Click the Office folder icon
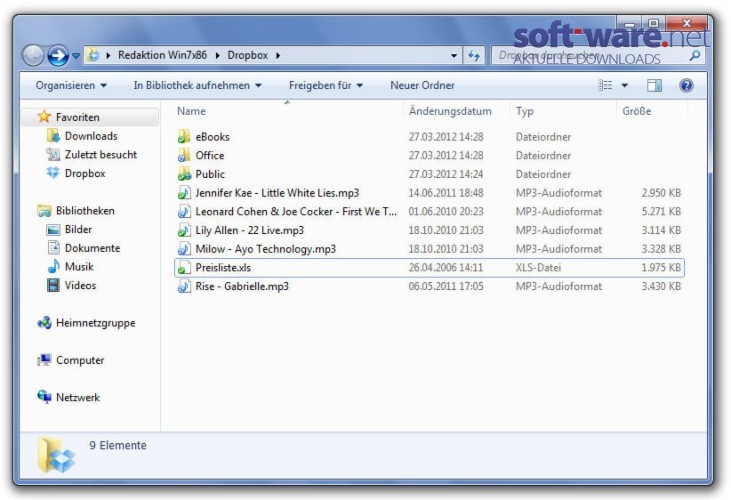Image resolution: width=731 pixels, height=500 pixels. [184, 155]
